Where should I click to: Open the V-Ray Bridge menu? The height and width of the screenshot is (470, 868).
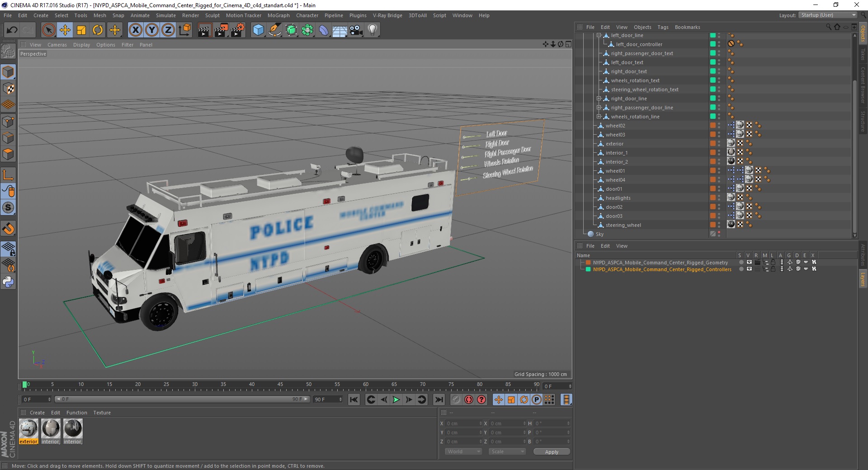[387, 15]
